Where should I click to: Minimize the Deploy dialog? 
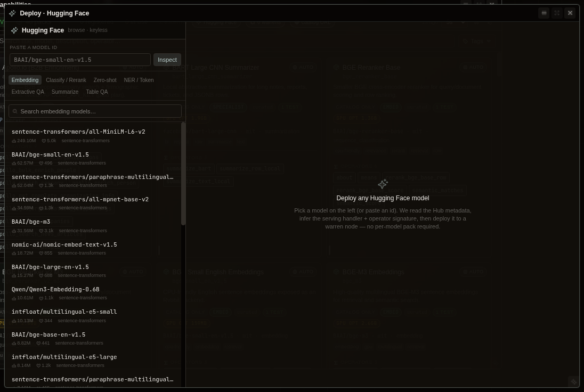(544, 13)
